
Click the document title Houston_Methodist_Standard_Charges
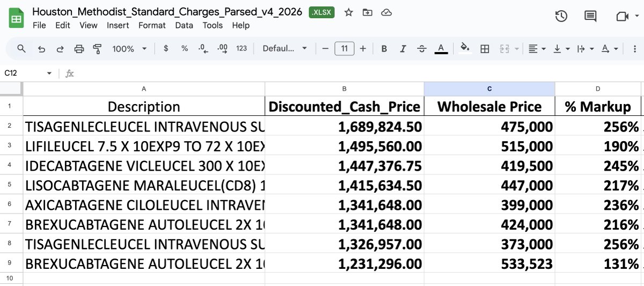pos(167,12)
